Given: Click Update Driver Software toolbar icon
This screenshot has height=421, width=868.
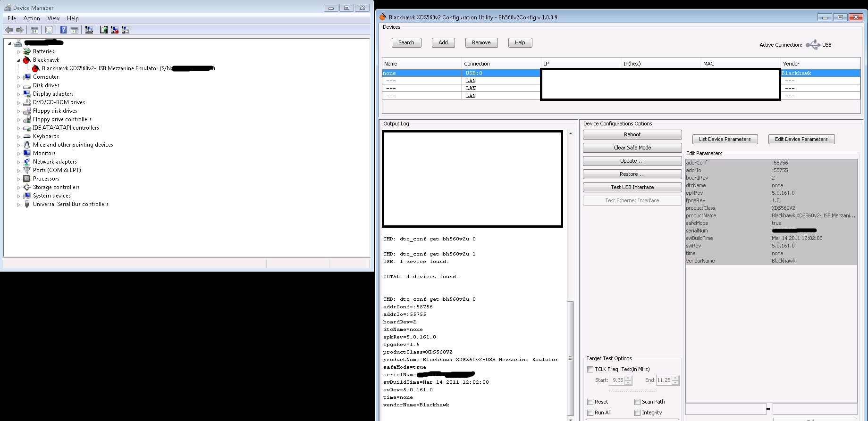Looking at the screenshot, I should [104, 30].
